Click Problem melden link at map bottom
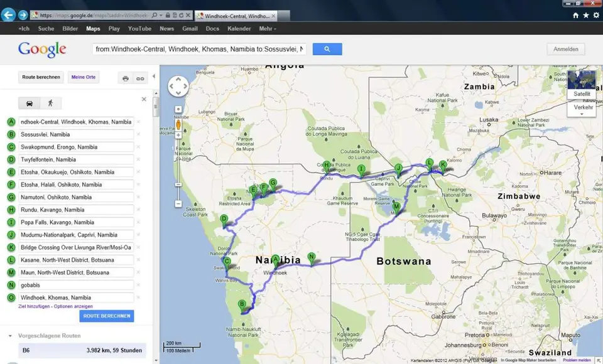 coord(577,360)
